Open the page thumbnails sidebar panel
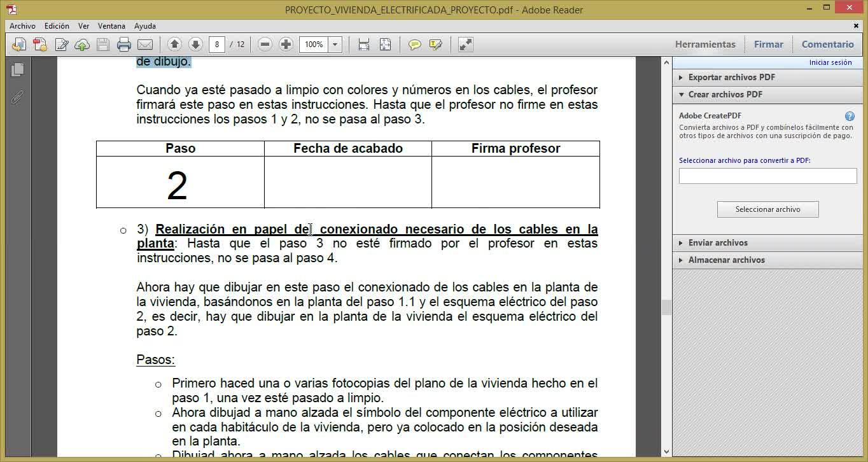Image resolution: width=868 pixels, height=462 pixels. click(17, 69)
